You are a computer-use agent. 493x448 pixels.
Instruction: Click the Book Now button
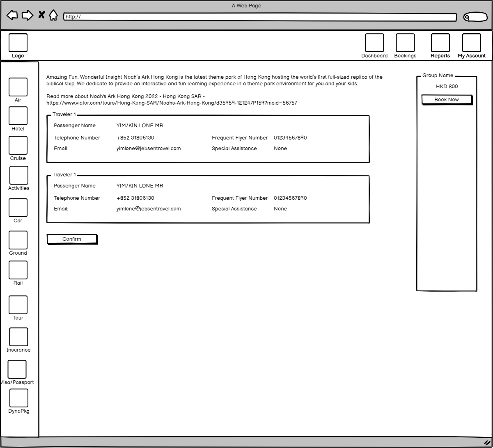[x=447, y=100]
